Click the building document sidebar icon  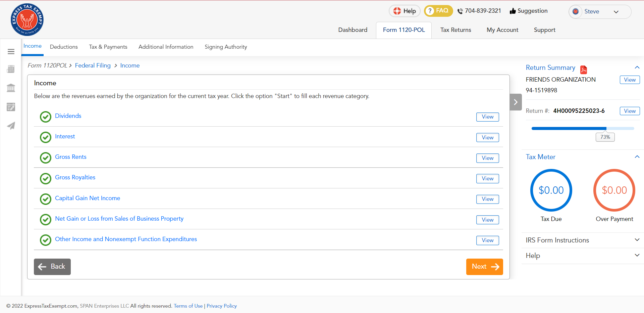11,69
